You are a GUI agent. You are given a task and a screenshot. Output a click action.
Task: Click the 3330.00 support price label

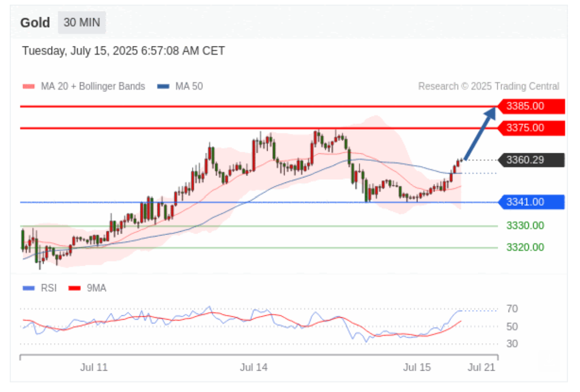pyautogui.click(x=525, y=226)
